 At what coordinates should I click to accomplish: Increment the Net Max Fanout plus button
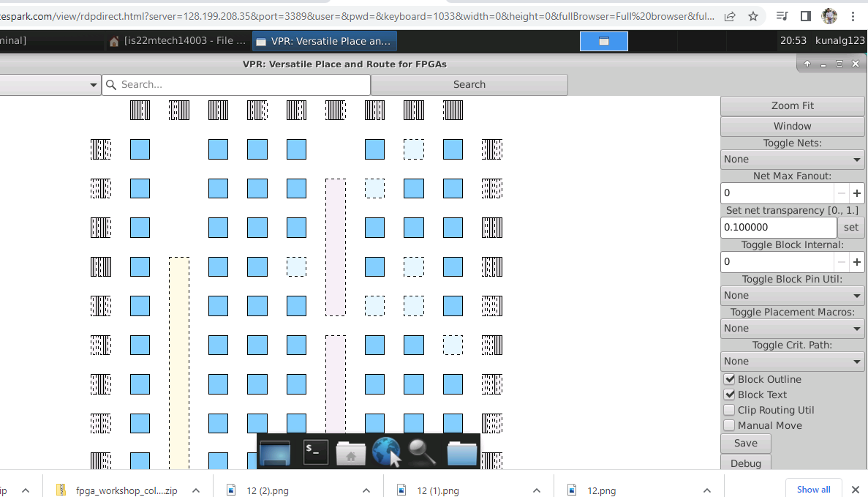[856, 193]
